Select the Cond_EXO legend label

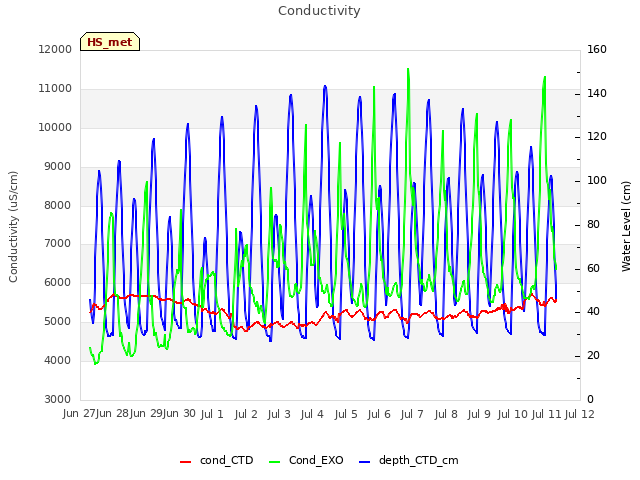tap(316, 460)
